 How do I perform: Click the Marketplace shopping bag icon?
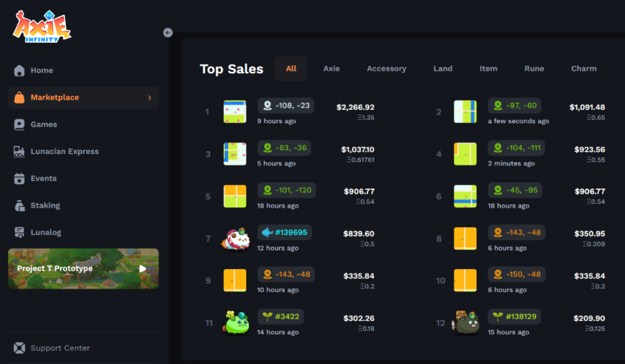pos(20,98)
